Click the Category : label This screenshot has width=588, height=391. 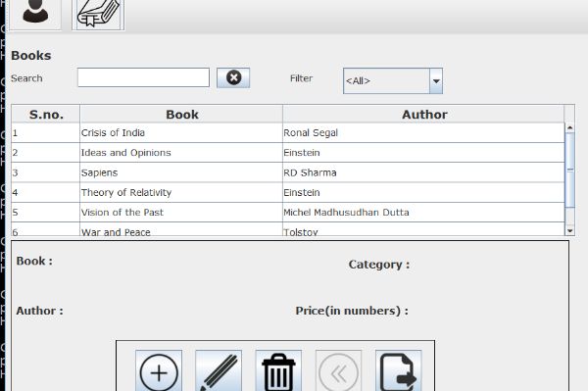pos(379,265)
